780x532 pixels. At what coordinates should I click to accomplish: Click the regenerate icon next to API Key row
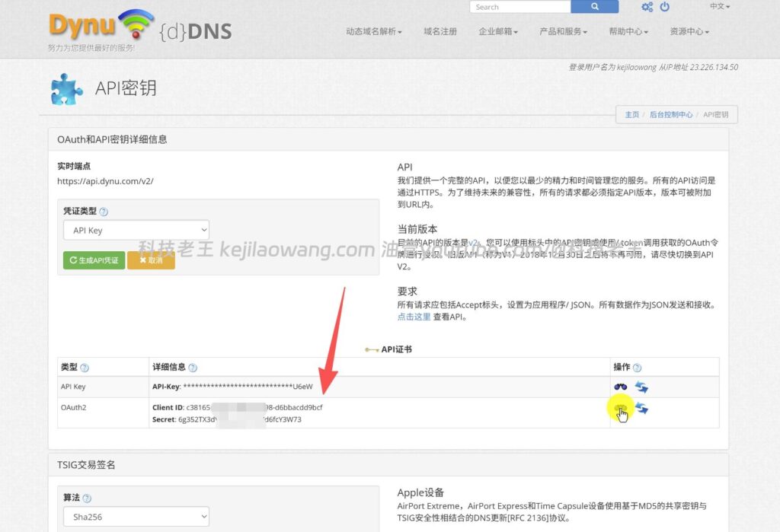pyautogui.click(x=641, y=387)
